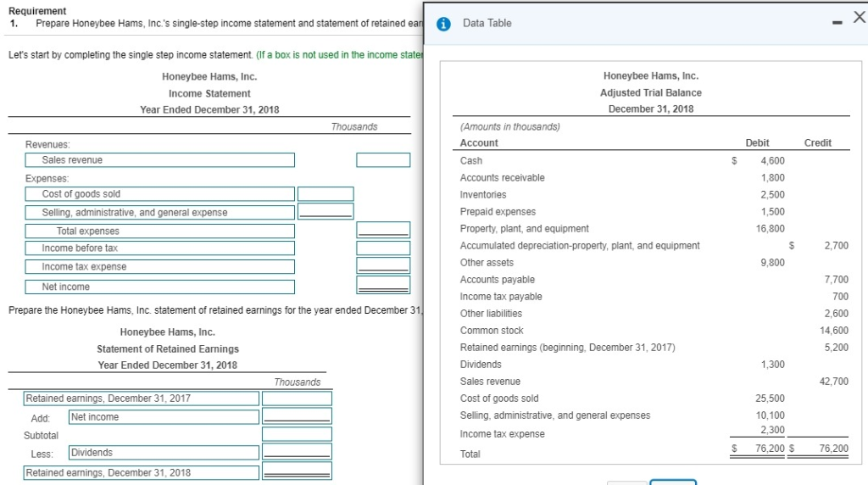Click the Credit column header
868x485 pixels.
pos(818,142)
